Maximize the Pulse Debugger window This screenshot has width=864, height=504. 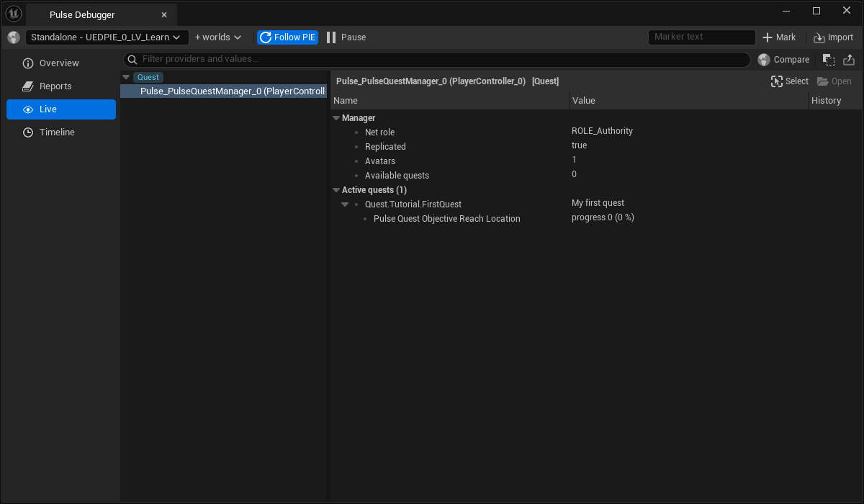pyautogui.click(x=816, y=11)
